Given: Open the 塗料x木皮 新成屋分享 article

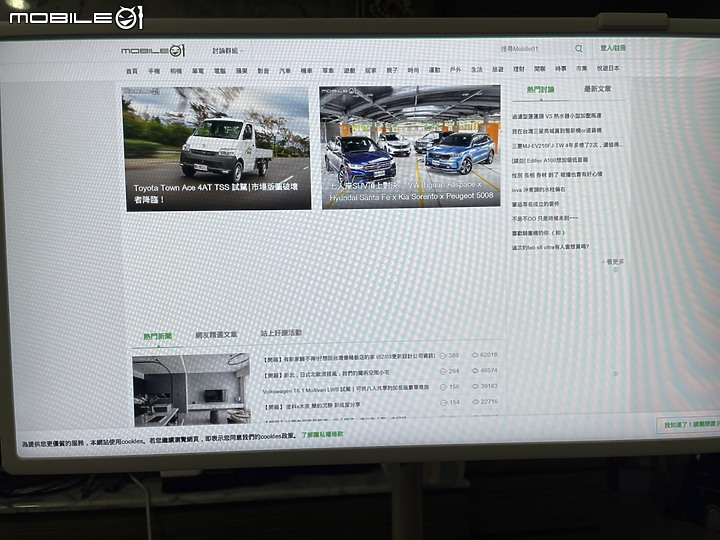Looking at the screenshot, I should coord(312,406).
